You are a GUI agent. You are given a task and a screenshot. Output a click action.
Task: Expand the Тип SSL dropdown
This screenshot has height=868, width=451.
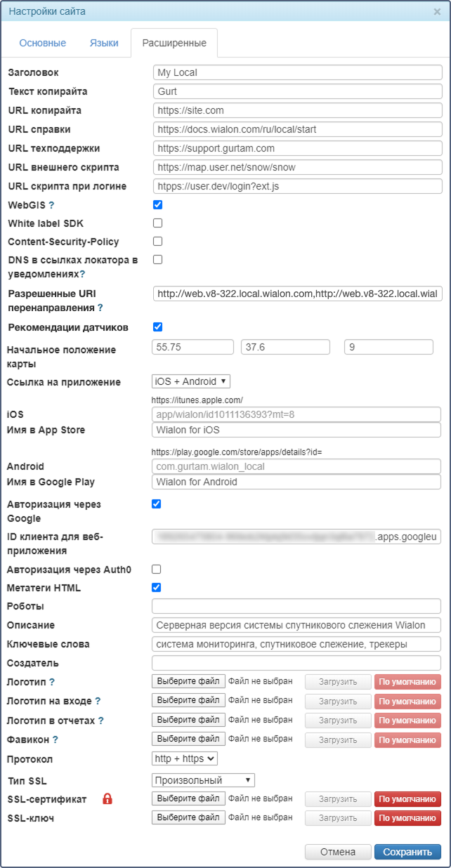pos(203,780)
